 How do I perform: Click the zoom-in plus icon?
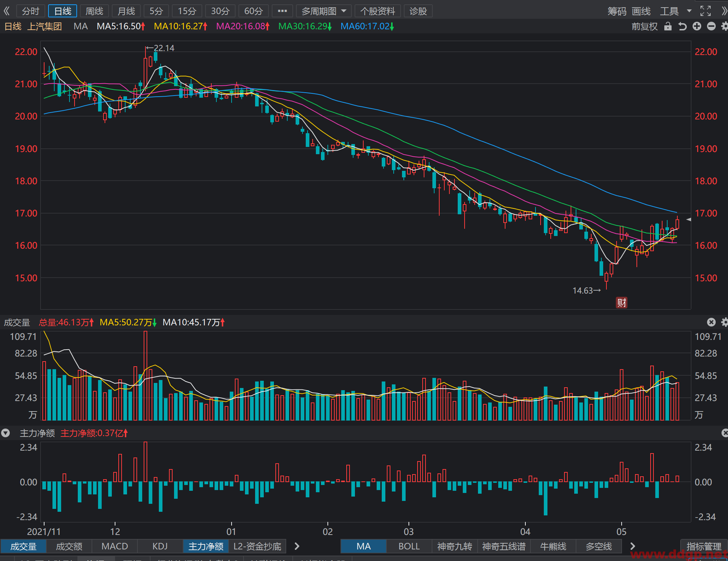(697, 26)
